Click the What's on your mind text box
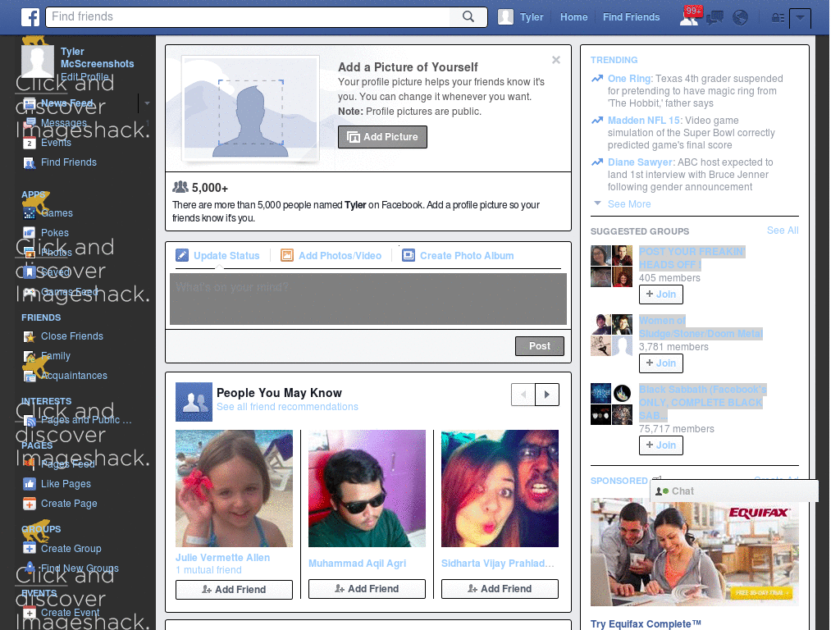Viewport: 840px width, 630px height. 368,299
